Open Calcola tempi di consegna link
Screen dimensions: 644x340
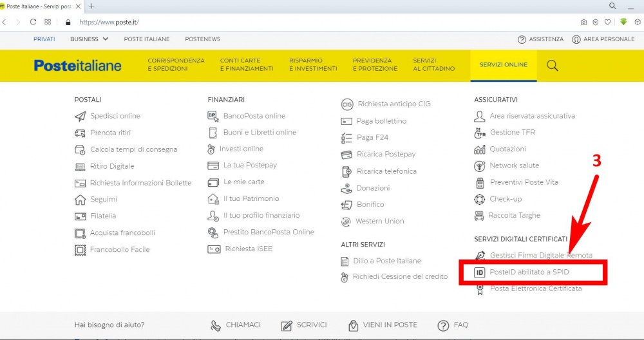(x=134, y=149)
